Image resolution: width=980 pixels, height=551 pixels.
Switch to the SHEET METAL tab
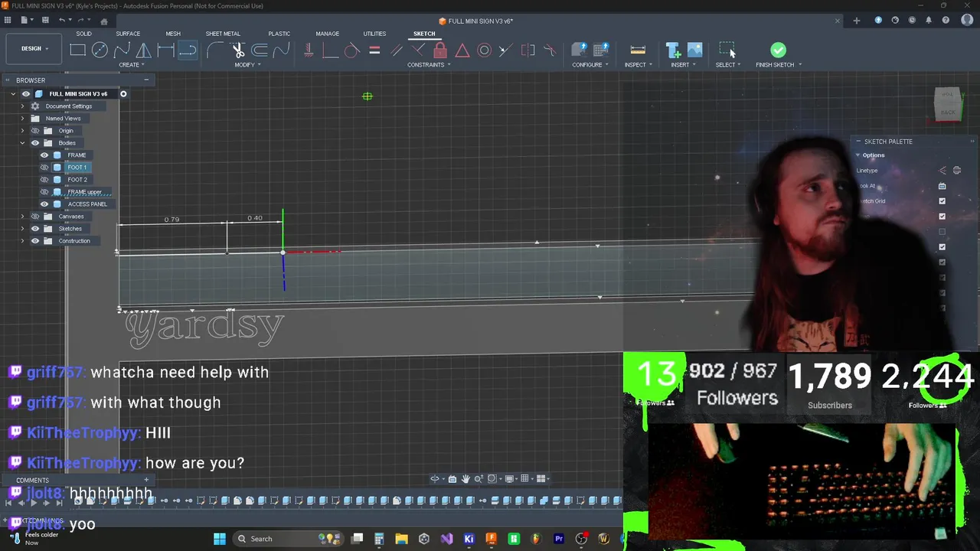pyautogui.click(x=223, y=34)
